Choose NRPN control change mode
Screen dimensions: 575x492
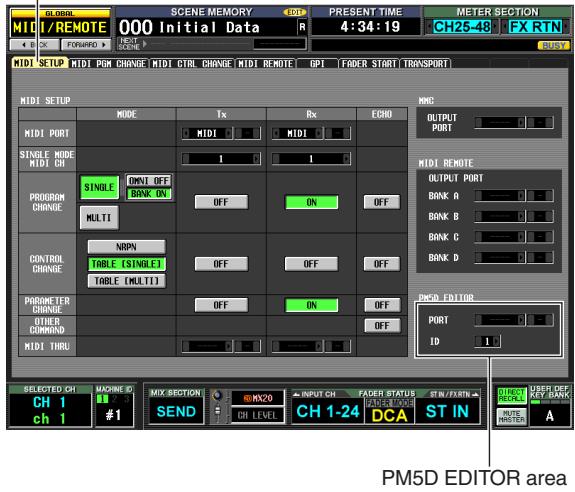127,247
